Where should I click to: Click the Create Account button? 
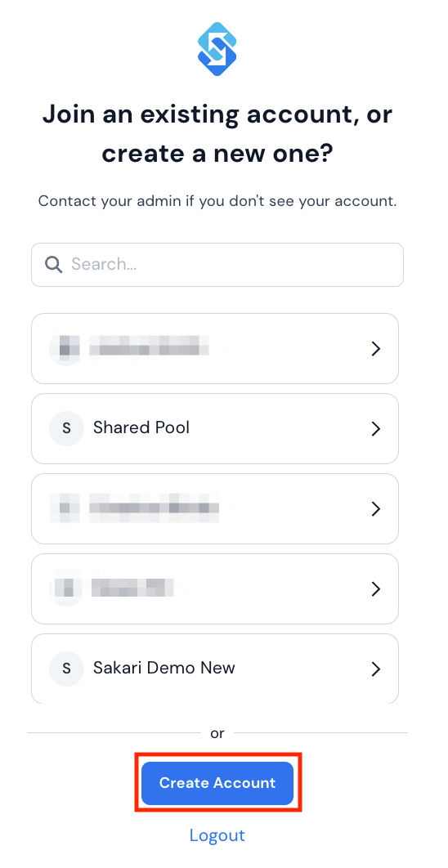(217, 783)
